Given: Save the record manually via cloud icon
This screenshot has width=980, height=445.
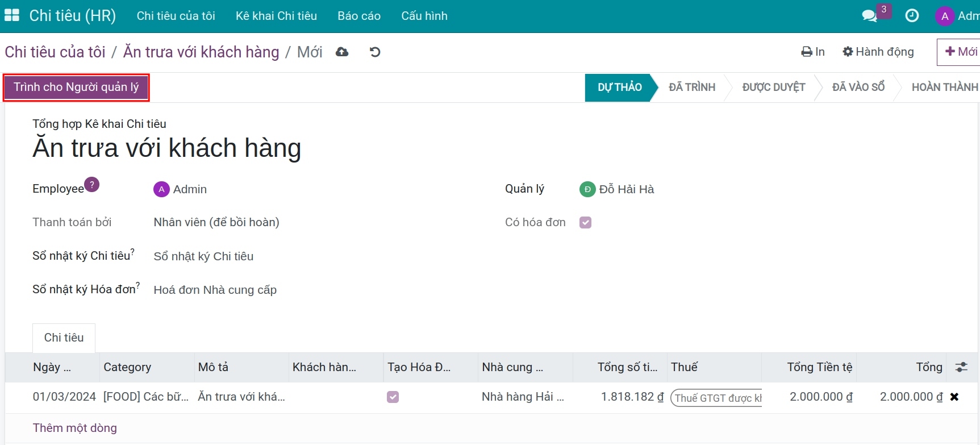Looking at the screenshot, I should coord(342,52).
